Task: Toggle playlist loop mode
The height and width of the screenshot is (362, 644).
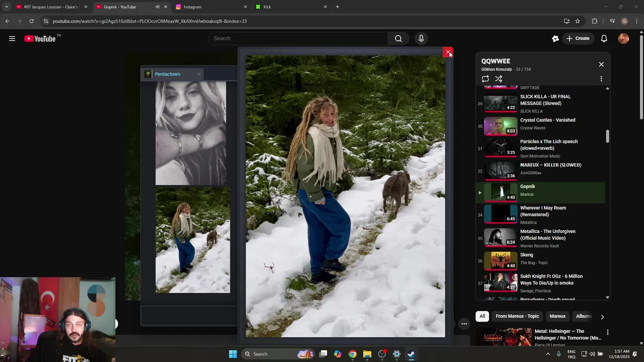Action: tap(485, 79)
